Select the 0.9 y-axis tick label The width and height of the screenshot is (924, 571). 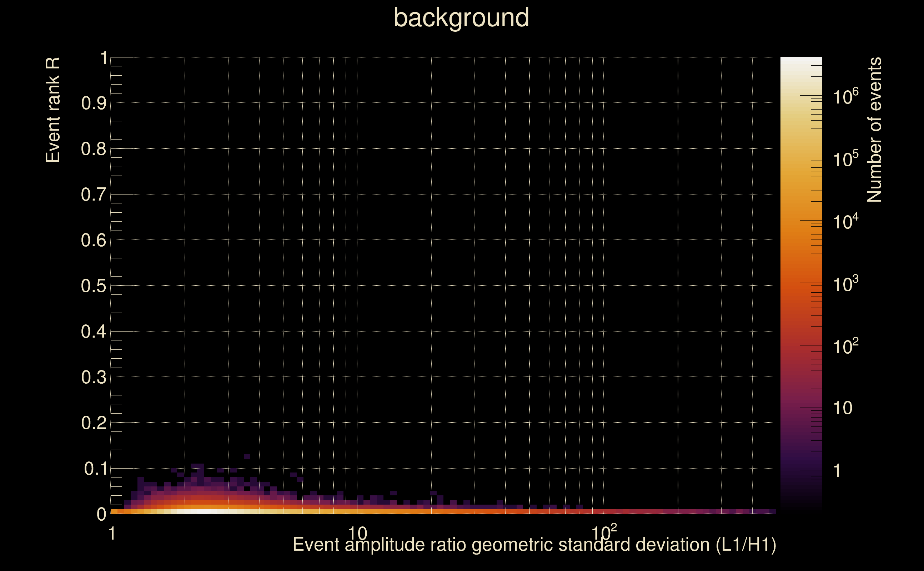pos(94,103)
